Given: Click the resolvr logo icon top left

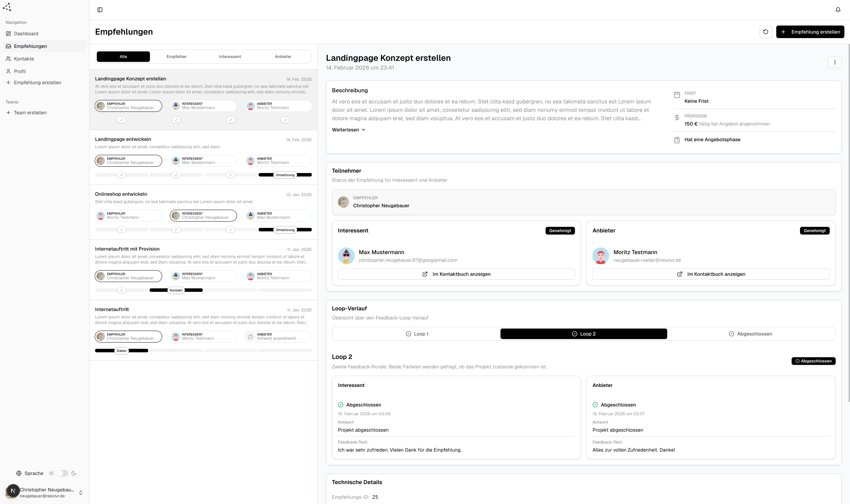Looking at the screenshot, I should pos(7,7).
